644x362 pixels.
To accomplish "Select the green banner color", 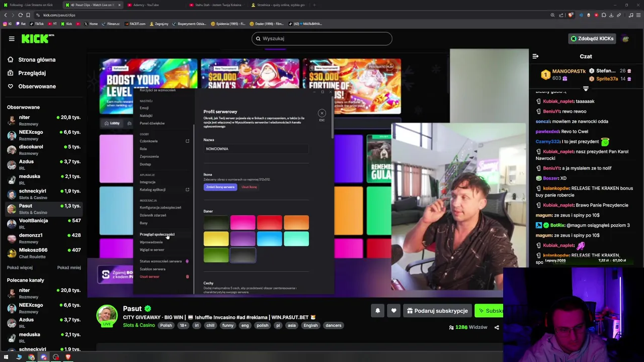I will [x=216, y=256].
